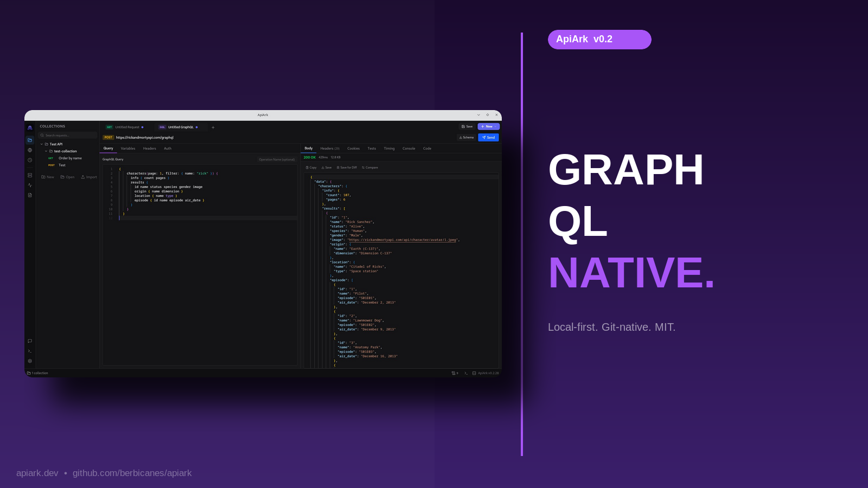
Task: Click Save for Diff
Action: click(347, 168)
